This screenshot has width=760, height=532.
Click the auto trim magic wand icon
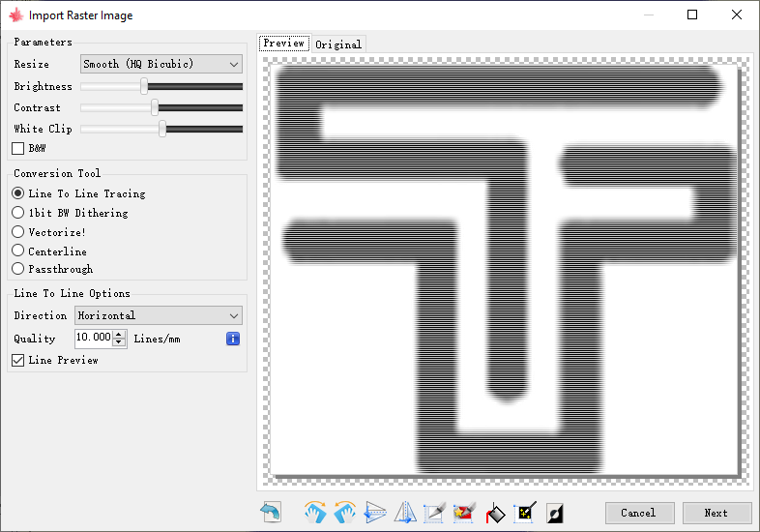pos(525,512)
